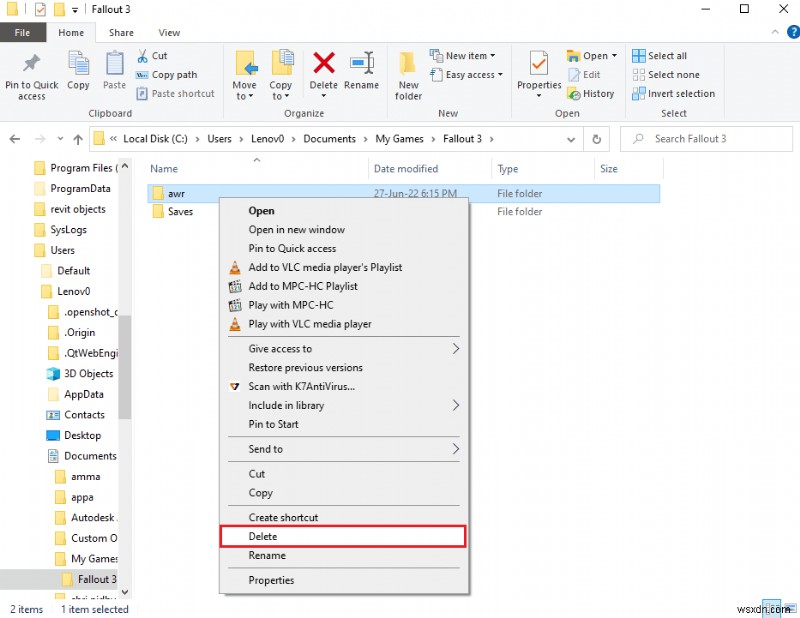This screenshot has width=800, height=618.
Task: Choose Open in new window
Action: tap(343, 230)
